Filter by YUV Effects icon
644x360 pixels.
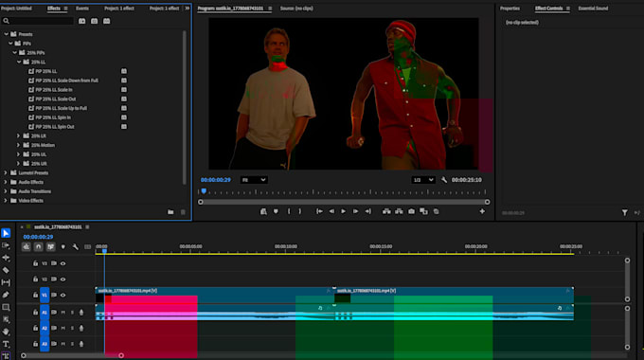(107, 21)
